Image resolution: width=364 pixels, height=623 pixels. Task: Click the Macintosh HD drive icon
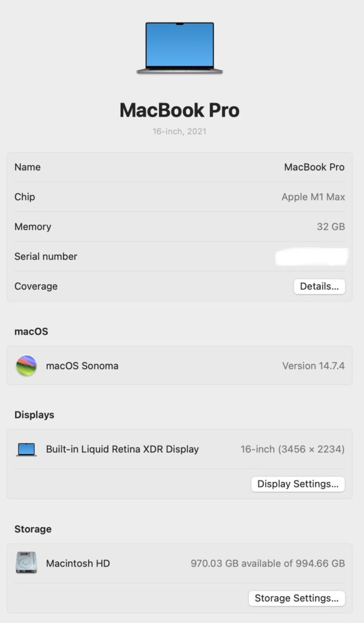(26, 563)
